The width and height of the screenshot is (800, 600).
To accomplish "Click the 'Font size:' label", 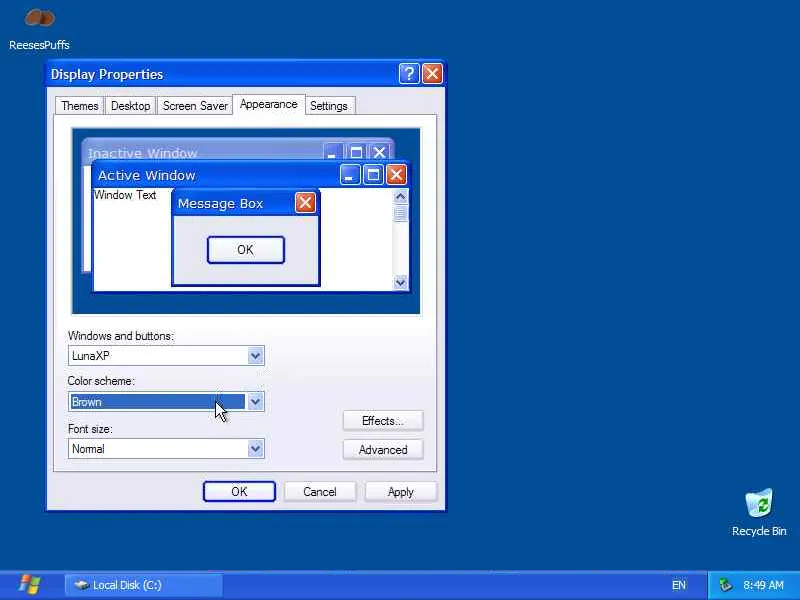I will (x=90, y=429).
